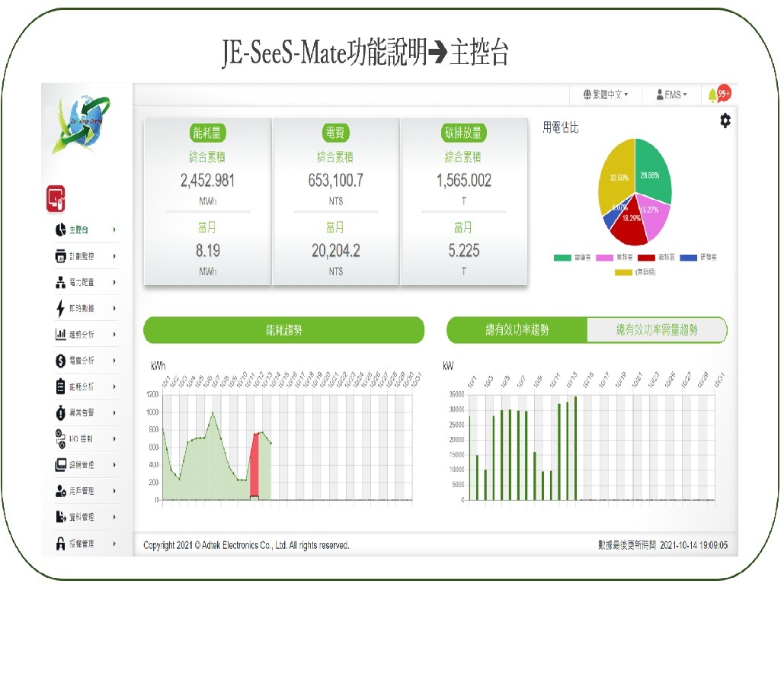Screen dimensions: 784x674
Task: Click the red monitor icon in the sidebar
Action: click(56, 198)
